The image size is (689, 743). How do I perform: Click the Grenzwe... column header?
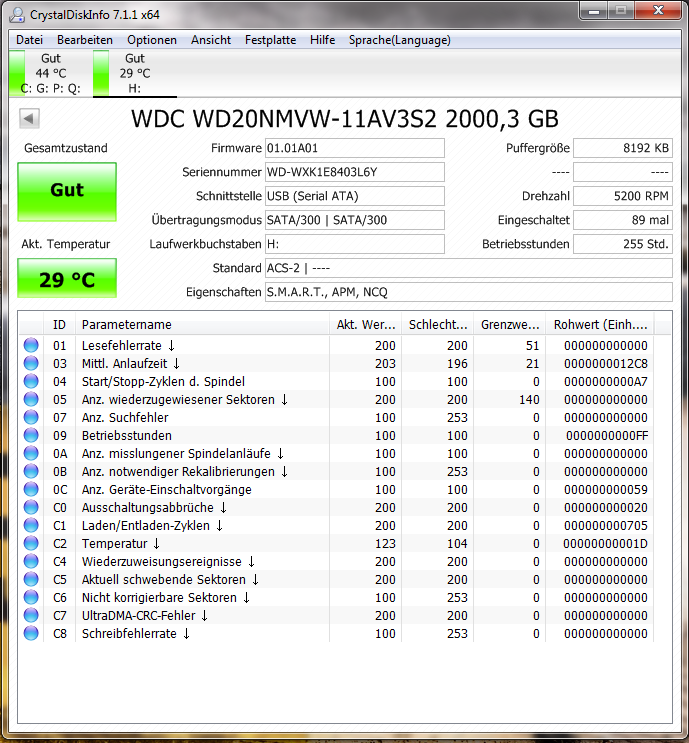click(509, 325)
